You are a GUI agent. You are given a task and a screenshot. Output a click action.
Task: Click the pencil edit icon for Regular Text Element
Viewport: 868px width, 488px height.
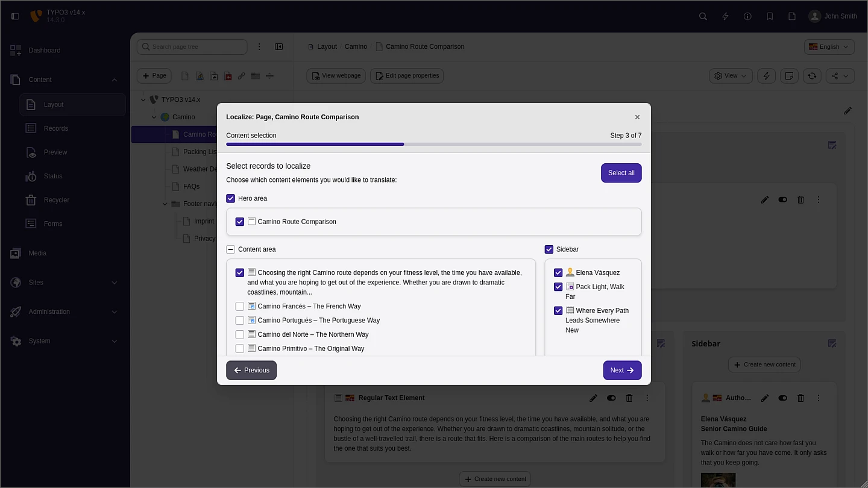click(593, 398)
